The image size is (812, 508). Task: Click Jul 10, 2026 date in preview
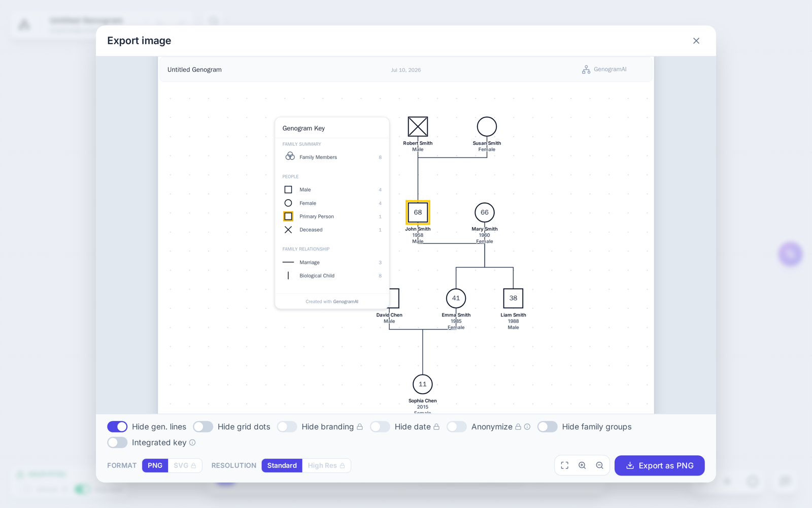pyautogui.click(x=405, y=70)
